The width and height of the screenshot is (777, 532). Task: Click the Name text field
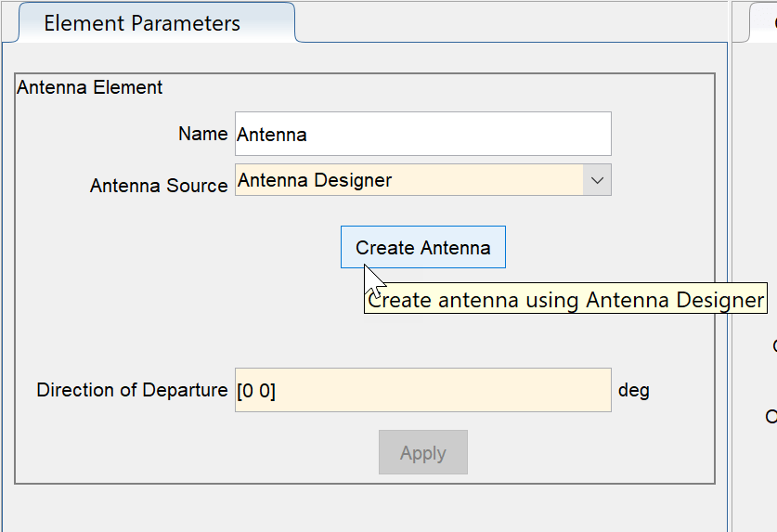(422, 134)
